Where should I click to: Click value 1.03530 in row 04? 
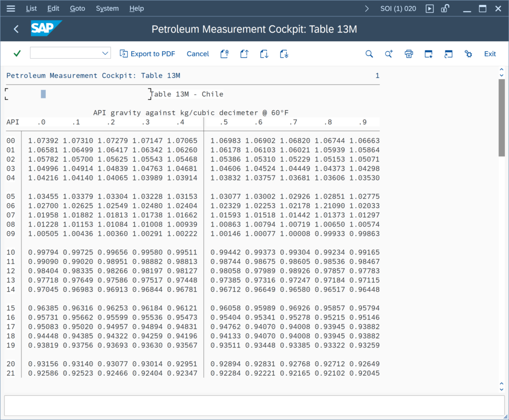[x=364, y=178]
